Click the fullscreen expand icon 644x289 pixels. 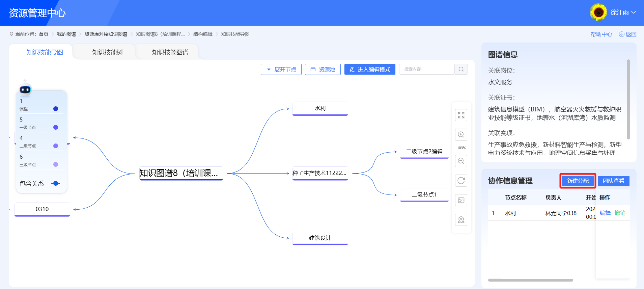[461, 115]
